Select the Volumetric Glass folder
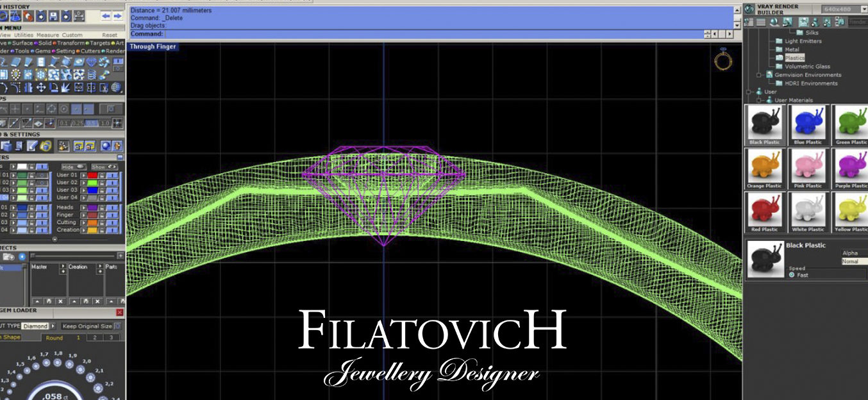This screenshot has width=868, height=400. pyautogui.click(x=807, y=66)
